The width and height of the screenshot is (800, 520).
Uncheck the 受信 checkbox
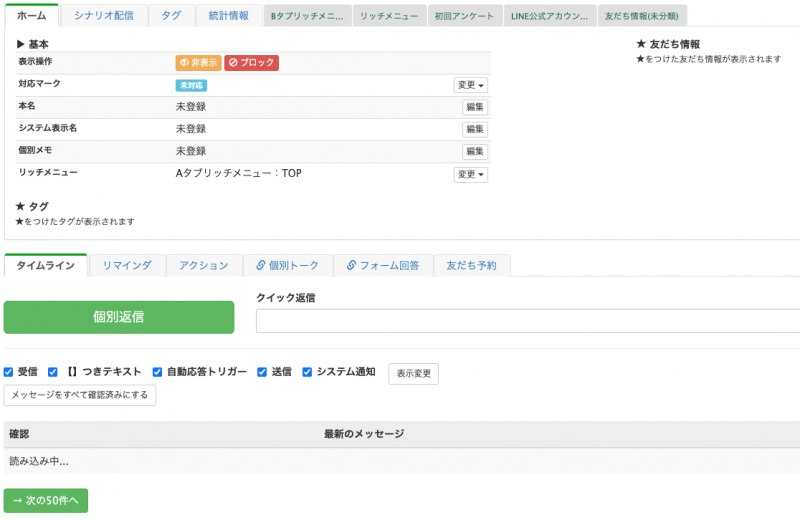9,372
